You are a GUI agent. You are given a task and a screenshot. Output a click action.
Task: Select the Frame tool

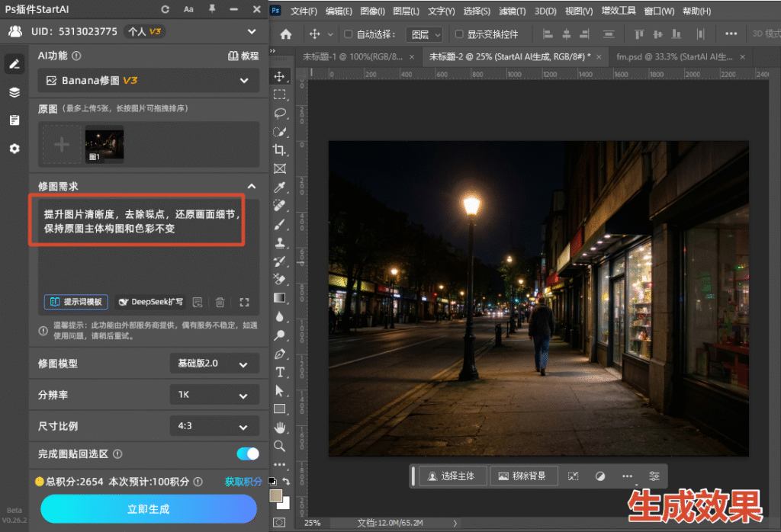tap(279, 168)
